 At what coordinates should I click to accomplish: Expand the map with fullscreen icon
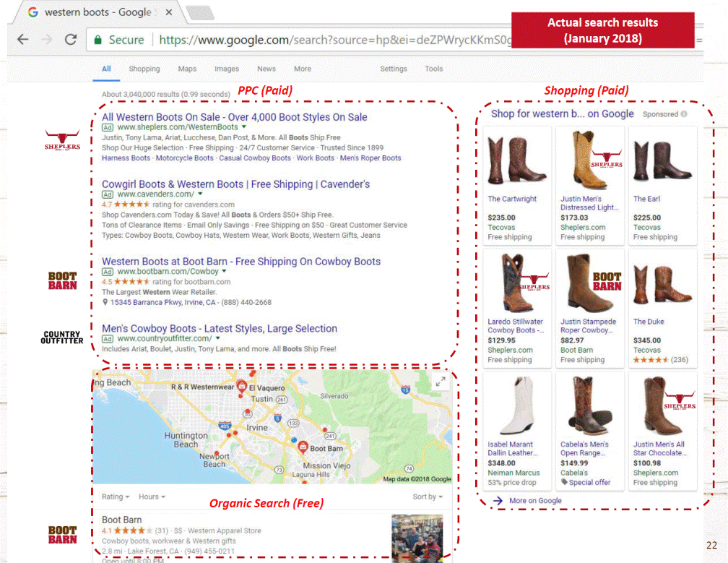click(439, 383)
